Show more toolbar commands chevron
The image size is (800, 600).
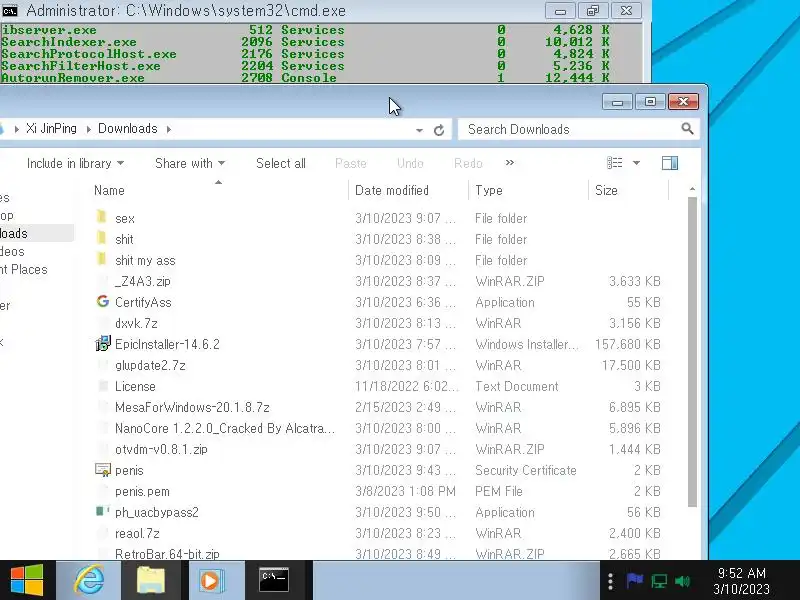tap(509, 163)
